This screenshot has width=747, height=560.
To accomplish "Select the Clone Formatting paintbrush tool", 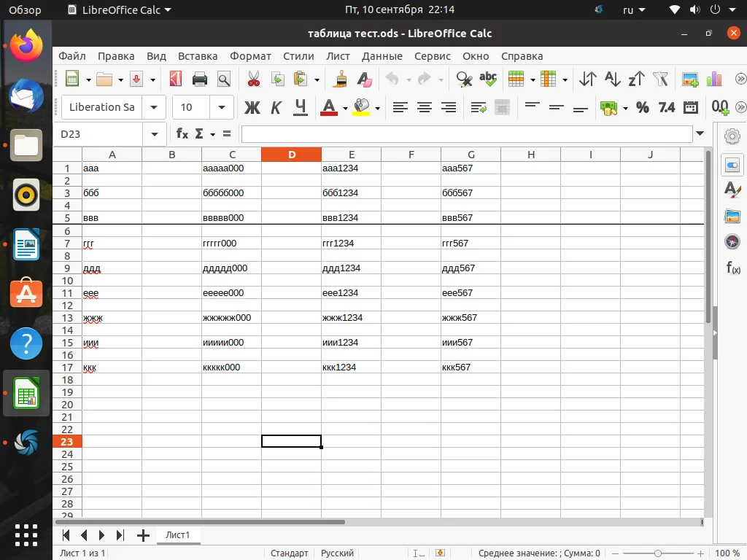I will pos(341,79).
